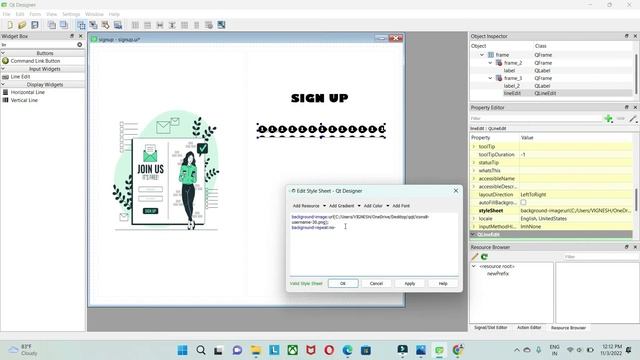Collapse frame_2 in Object Inspector

click(x=490, y=63)
